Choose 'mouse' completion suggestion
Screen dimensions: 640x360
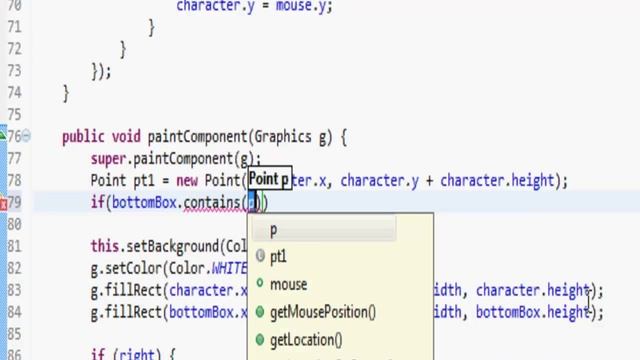[288, 284]
